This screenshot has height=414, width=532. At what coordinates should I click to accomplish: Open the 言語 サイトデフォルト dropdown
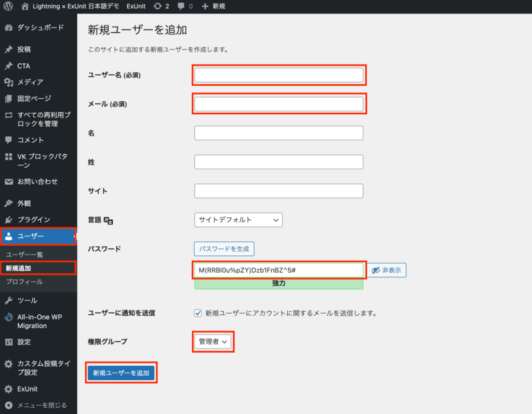(238, 220)
